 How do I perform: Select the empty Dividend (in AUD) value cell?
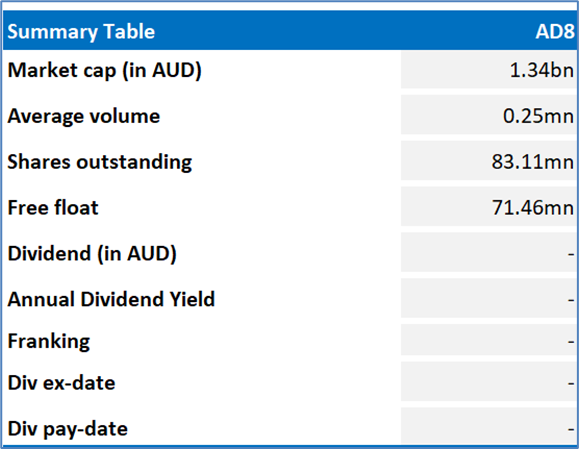(488, 252)
